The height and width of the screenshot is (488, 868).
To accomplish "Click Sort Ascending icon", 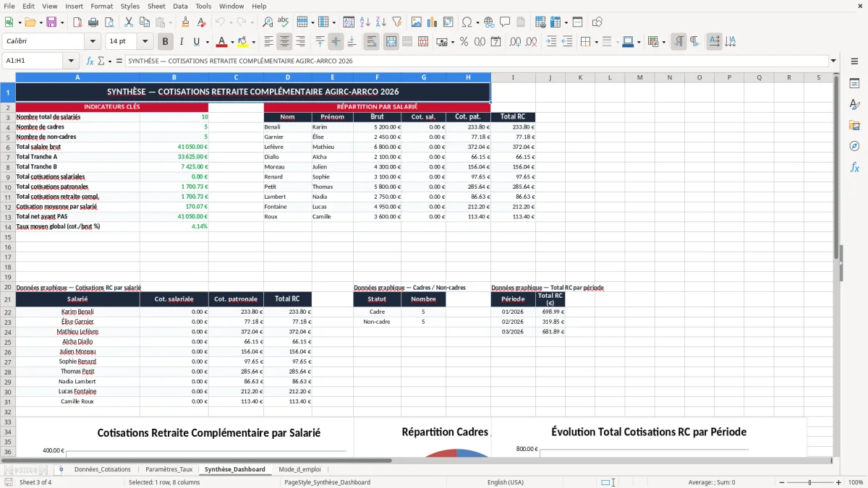I will (365, 22).
